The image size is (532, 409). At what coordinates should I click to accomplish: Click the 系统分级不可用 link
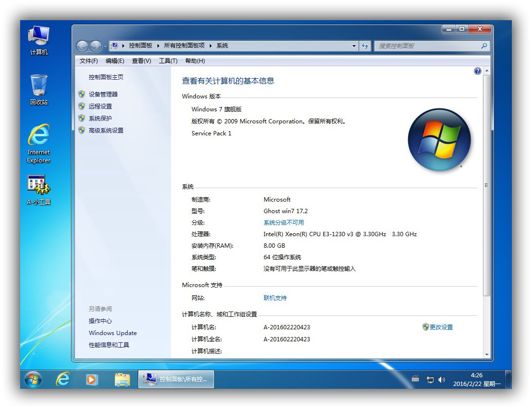click(x=284, y=222)
